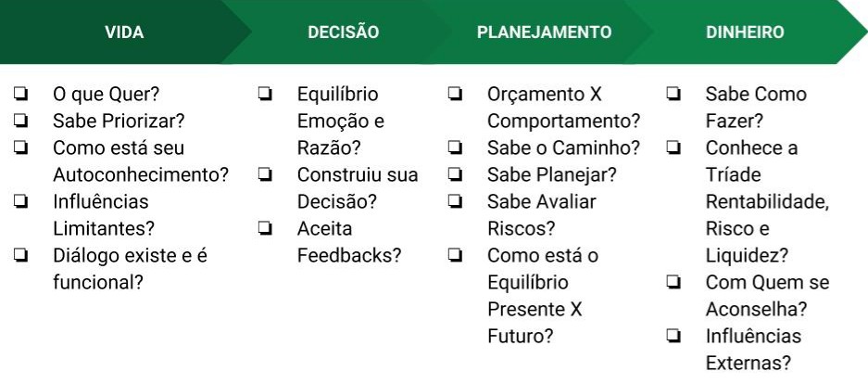Check the 'Sabe Como Fazer?' box
Screen dimensions: 868x384
click(674, 94)
